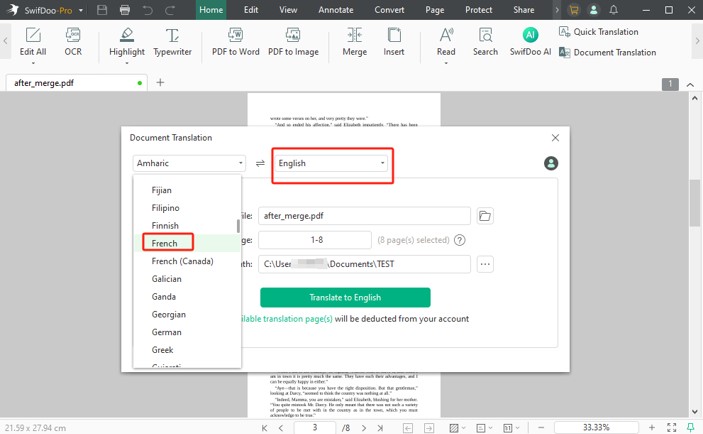
Task: Expand the Edit All dropdown arrow
Action: (33, 63)
